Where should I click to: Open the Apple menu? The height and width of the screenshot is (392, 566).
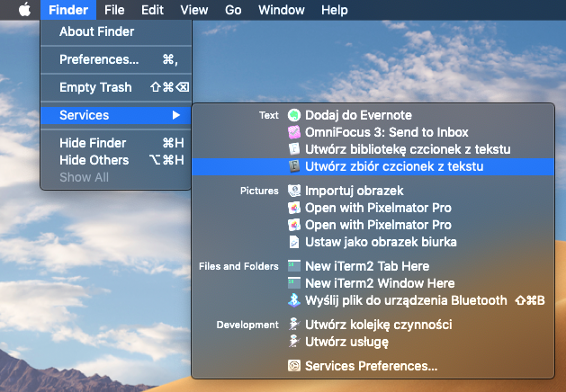tap(24, 10)
